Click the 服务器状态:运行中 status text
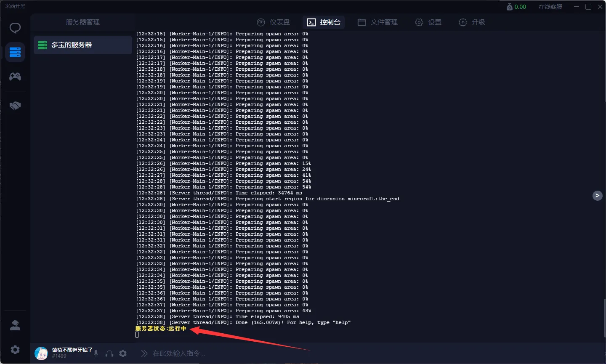The image size is (606, 364). click(161, 328)
